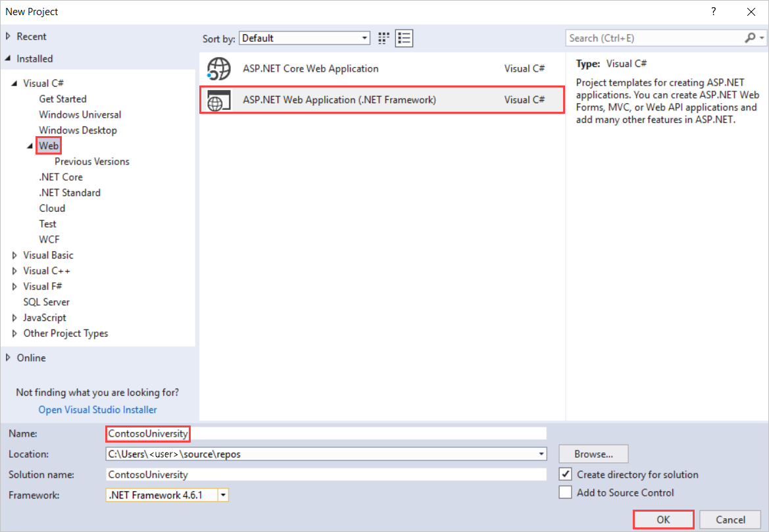Open Visual Studio Installer link
The height and width of the screenshot is (532, 769).
coord(97,409)
